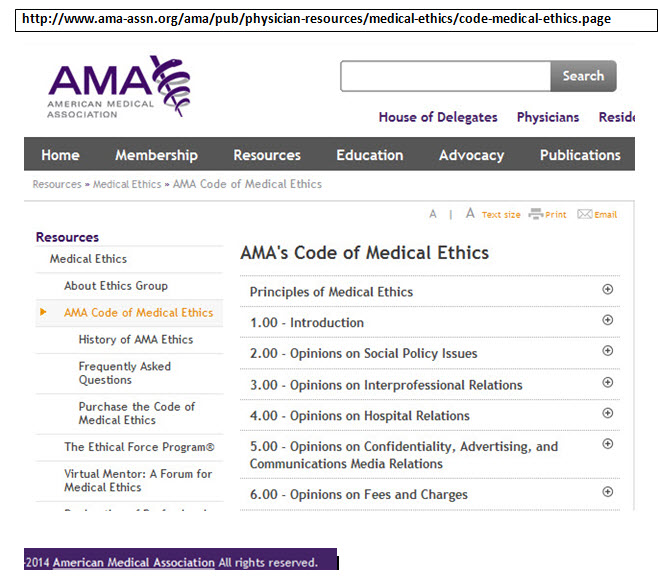Open House of Delegates link

437,117
